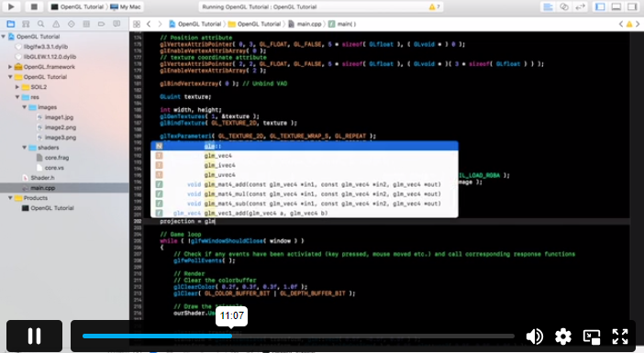644x353 pixels.
Task: Toggle the bottom debug area panel
Action: coord(616,6)
